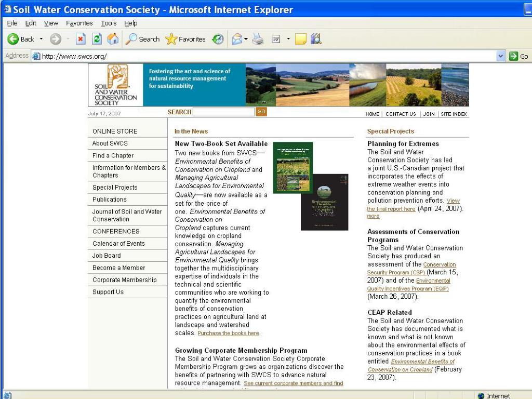The image size is (532, 399).
Task: Open the File menu
Action: 12,23
